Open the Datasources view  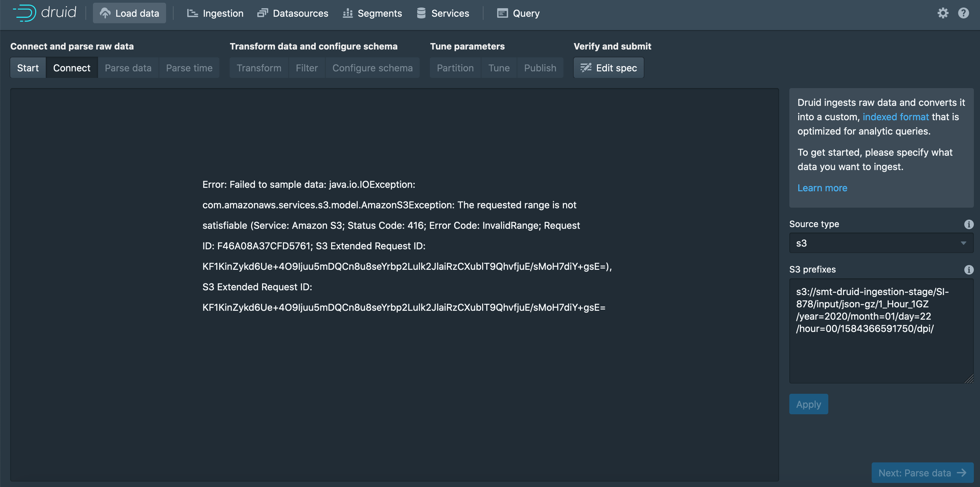pos(292,13)
